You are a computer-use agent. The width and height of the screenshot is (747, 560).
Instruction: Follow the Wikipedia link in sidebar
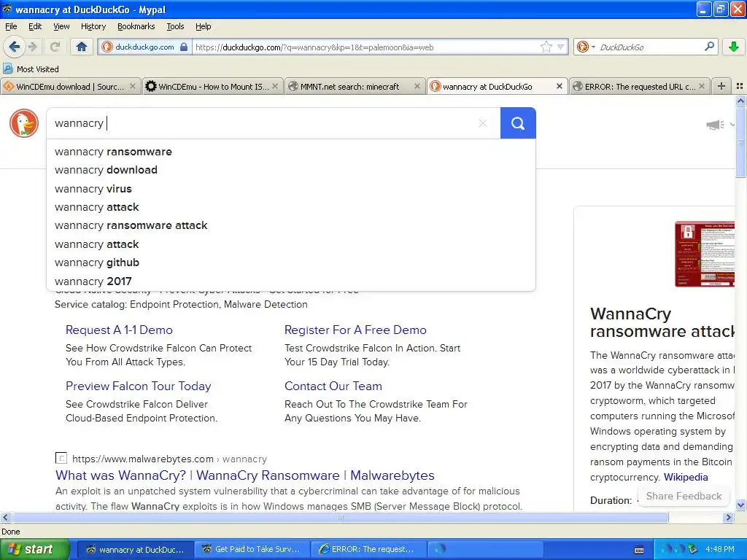[686, 477]
